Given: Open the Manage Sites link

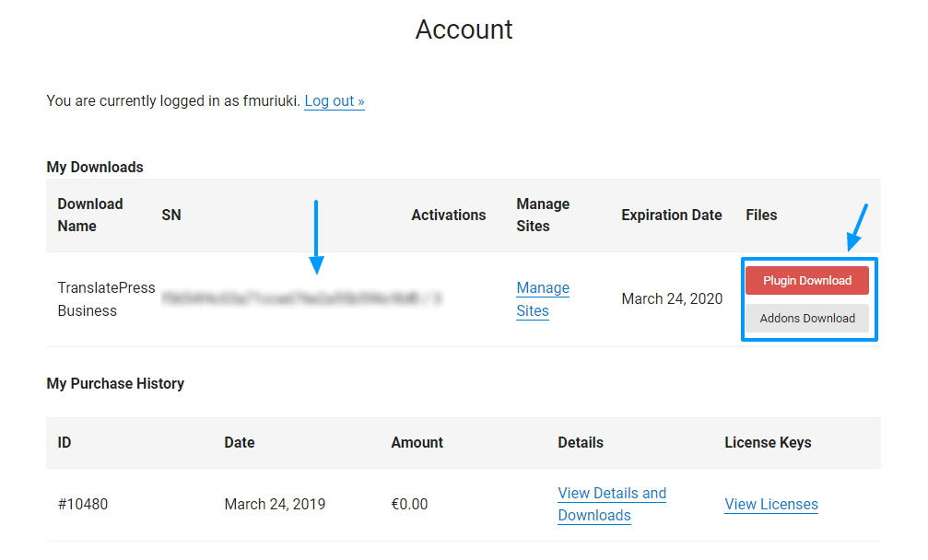Looking at the screenshot, I should 543,299.
